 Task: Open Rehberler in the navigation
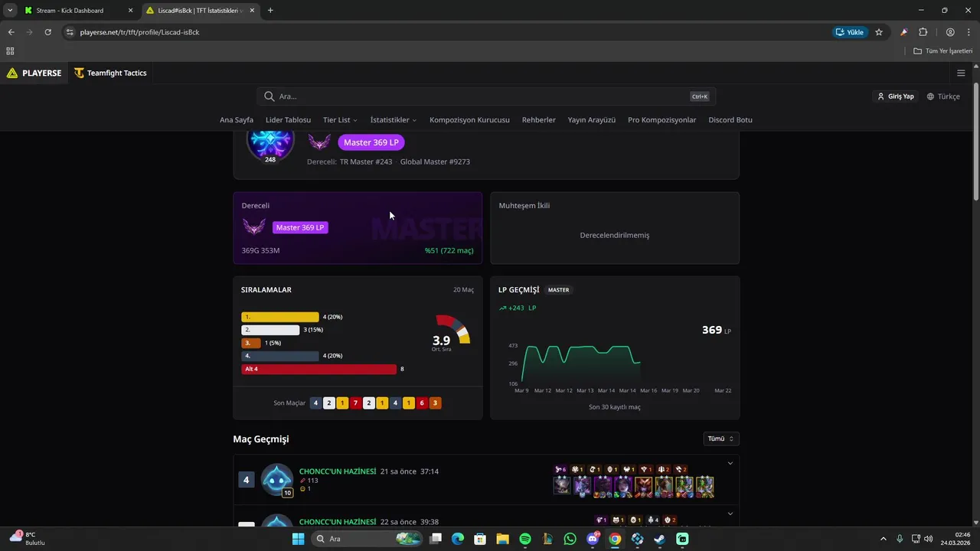tap(539, 120)
